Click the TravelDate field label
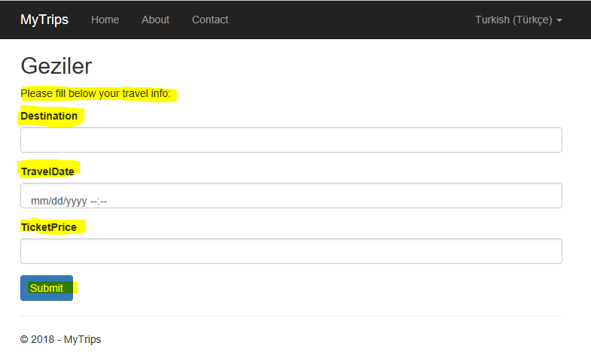Image resolution: width=591 pixels, height=364 pixels. [x=47, y=171]
